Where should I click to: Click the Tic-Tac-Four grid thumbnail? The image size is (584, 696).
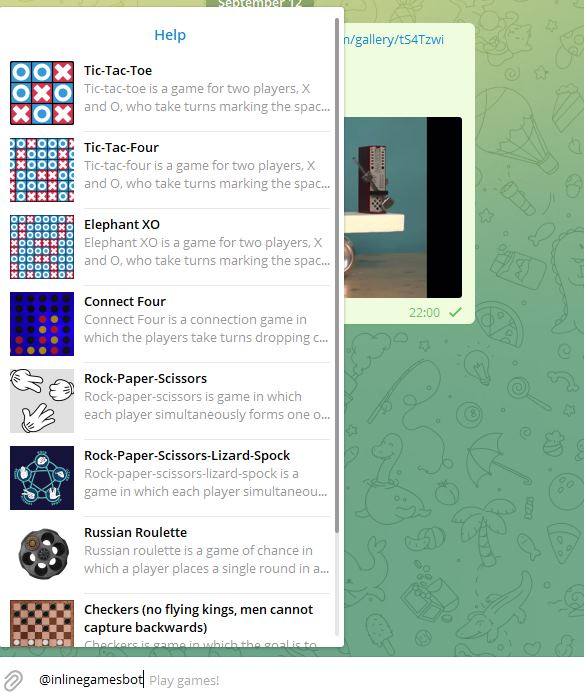tap(42, 170)
